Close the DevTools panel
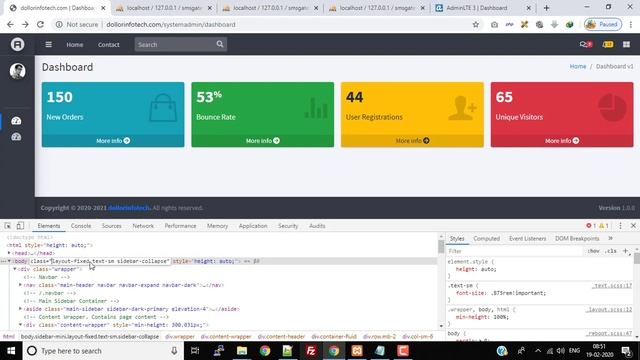 [x=633, y=226]
